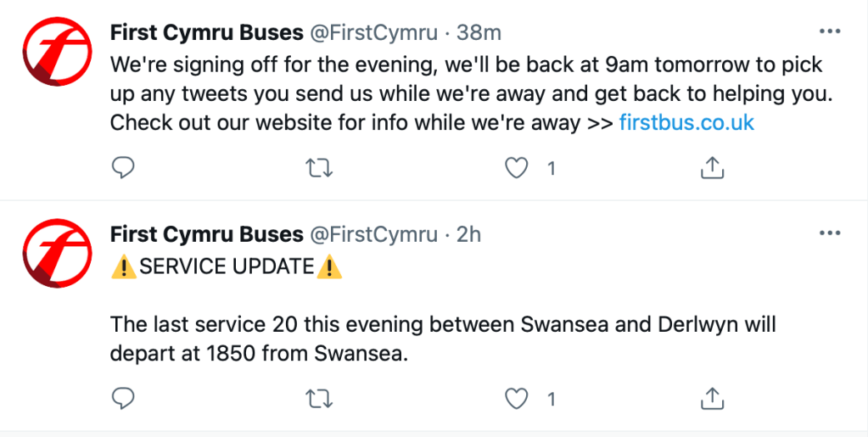The image size is (868, 437).
Task: Like the signing off for the evening tweet
Action: tap(516, 168)
